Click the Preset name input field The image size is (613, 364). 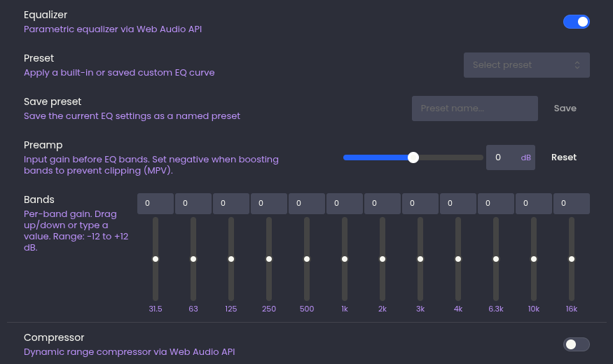(x=474, y=108)
